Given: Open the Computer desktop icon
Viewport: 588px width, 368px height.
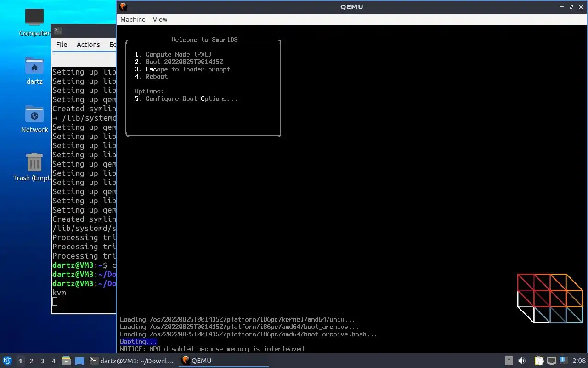Looking at the screenshot, I should tap(34, 23).
